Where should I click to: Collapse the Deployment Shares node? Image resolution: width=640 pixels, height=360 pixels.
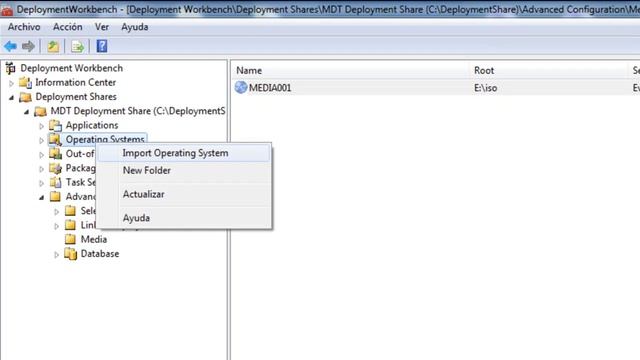click(x=11, y=98)
